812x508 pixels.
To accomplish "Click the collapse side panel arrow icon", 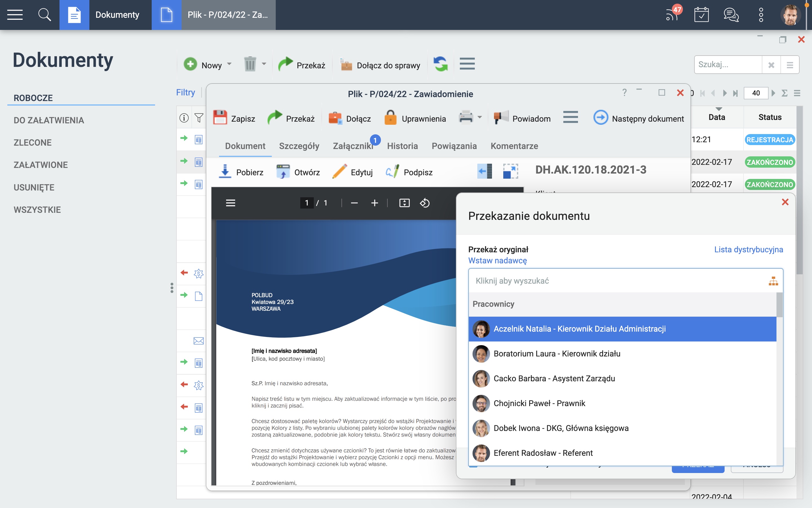I will [484, 171].
